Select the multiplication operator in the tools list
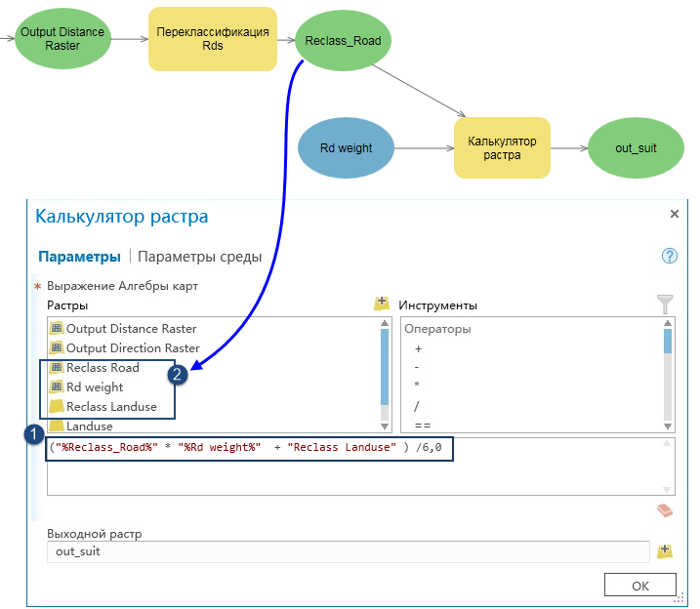 [x=419, y=386]
